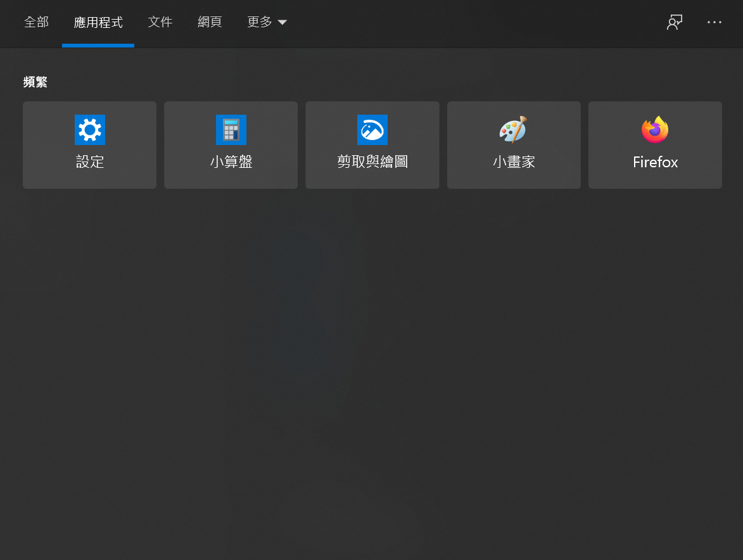The width and height of the screenshot is (743, 560).
Task: Expand the 更多 dropdown
Action: [267, 22]
